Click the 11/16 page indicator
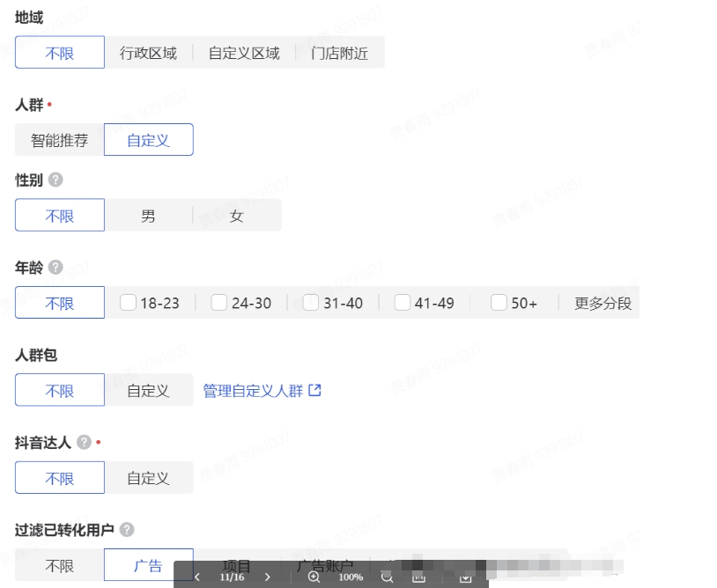This screenshot has width=717, height=588. [x=233, y=577]
